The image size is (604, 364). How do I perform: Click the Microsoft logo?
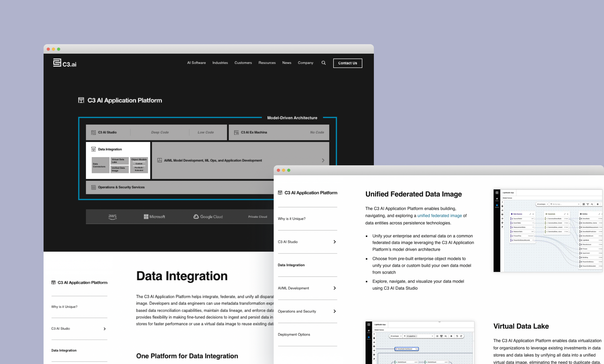[154, 217]
